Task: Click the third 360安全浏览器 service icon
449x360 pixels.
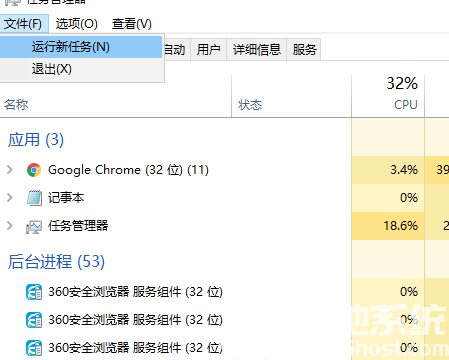Action: coord(34,348)
